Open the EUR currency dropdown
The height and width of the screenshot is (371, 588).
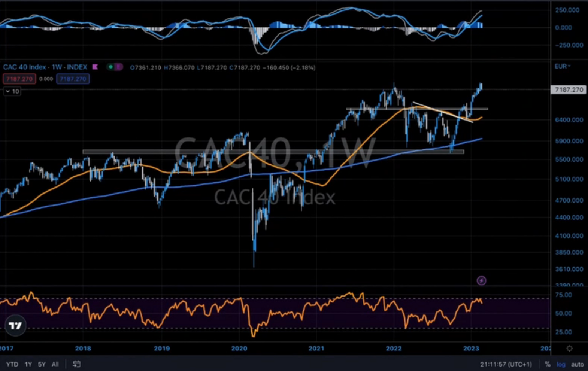pos(562,66)
